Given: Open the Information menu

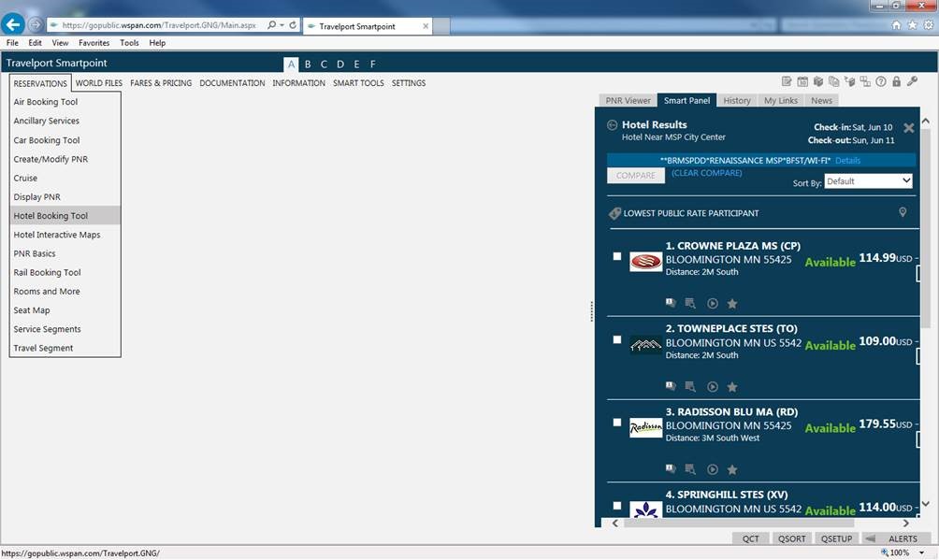Looking at the screenshot, I should click(x=299, y=83).
